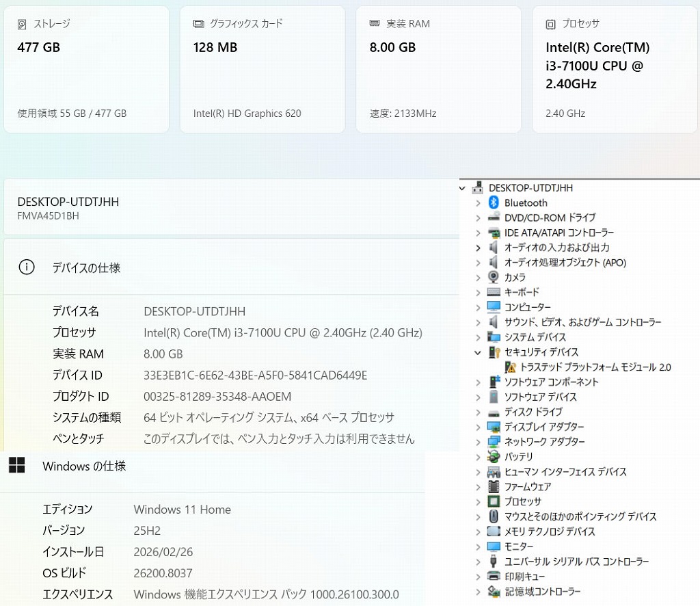Click the info icon beside デバイスの仕様

point(27,267)
